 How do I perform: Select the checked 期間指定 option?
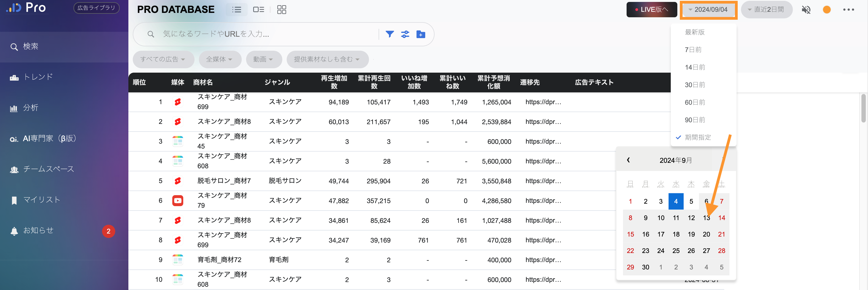697,137
